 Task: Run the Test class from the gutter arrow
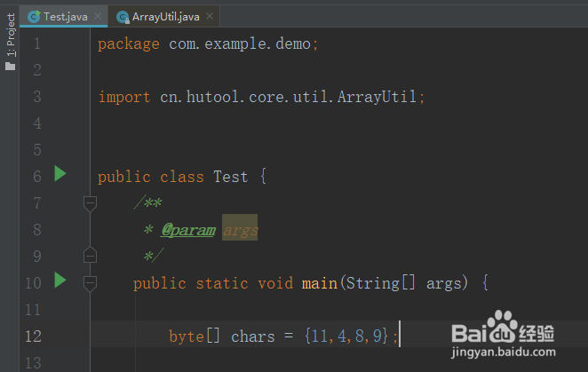pyautogui.click(x=60, y=174)
